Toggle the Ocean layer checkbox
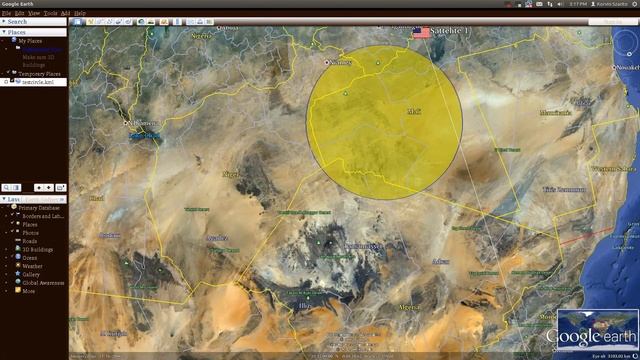This screenshot has height=360, width=640. (x=12, y=256)
